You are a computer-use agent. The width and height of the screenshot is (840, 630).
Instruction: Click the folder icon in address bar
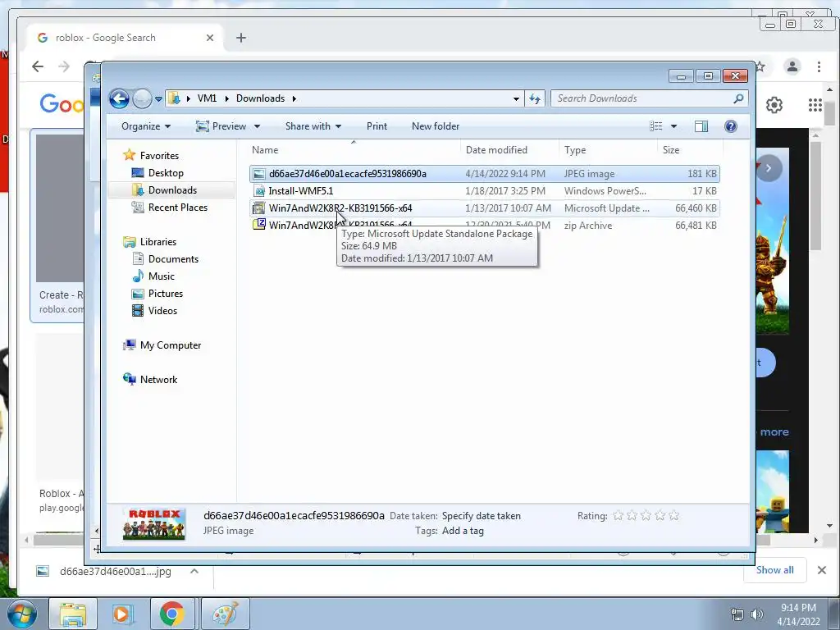(x=174, y=98)
